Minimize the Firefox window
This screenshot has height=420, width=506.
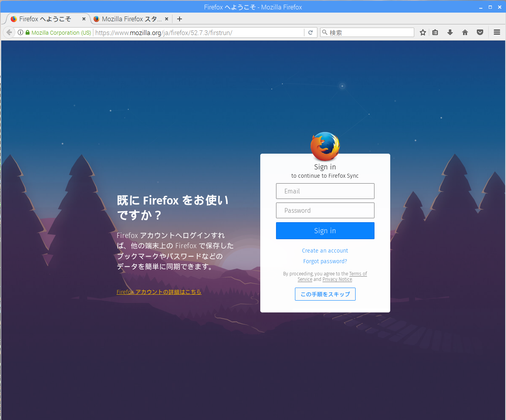pos(481,7)
